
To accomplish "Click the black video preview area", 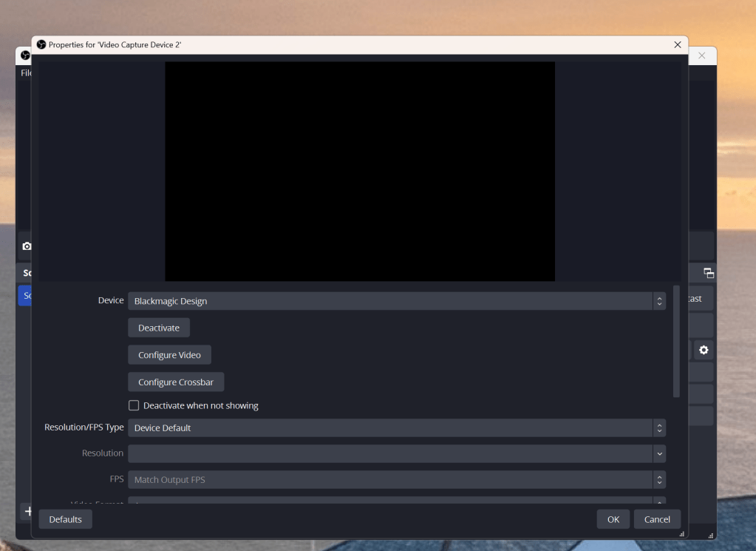I will [x=360, y=172].
